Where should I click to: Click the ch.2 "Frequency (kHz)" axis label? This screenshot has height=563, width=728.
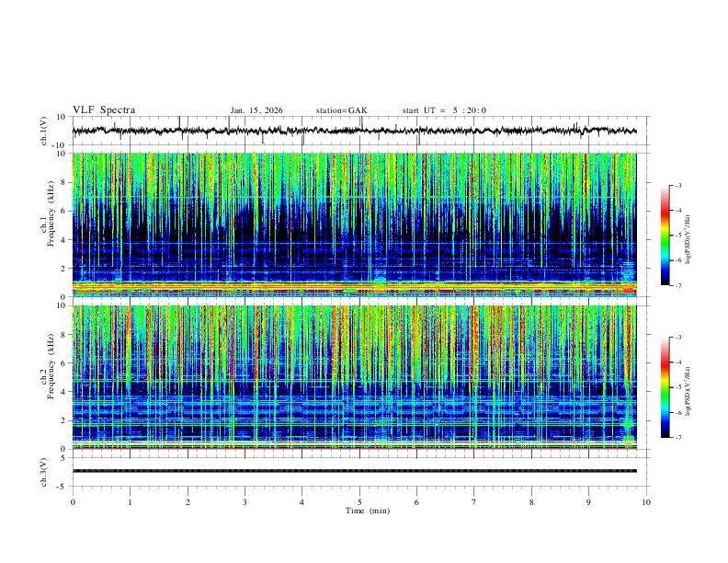click(x=51, y=366)
